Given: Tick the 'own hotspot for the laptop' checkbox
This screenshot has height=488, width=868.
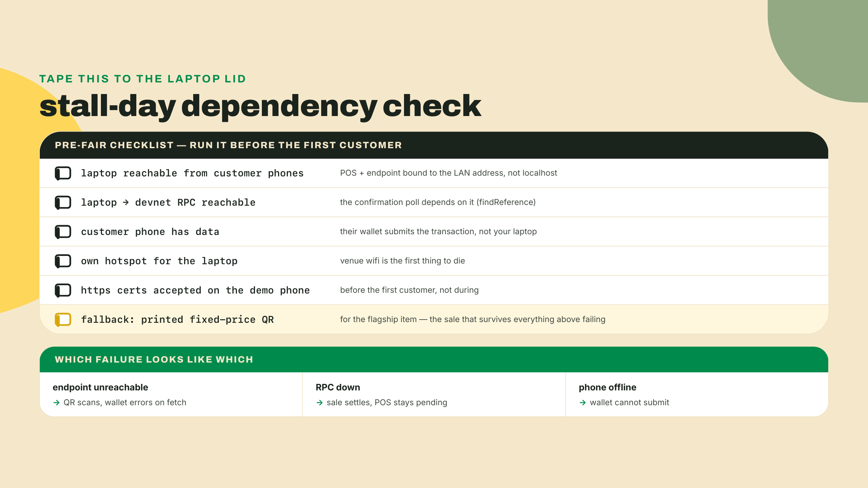Looking at the screenshot, I should (63, 261).
